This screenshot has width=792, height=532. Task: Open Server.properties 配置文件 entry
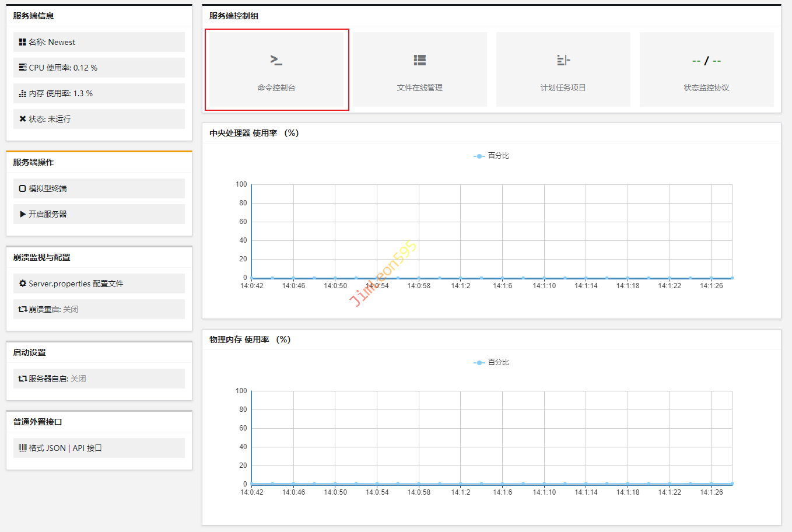pyautogui.click(x=99, y=283)
